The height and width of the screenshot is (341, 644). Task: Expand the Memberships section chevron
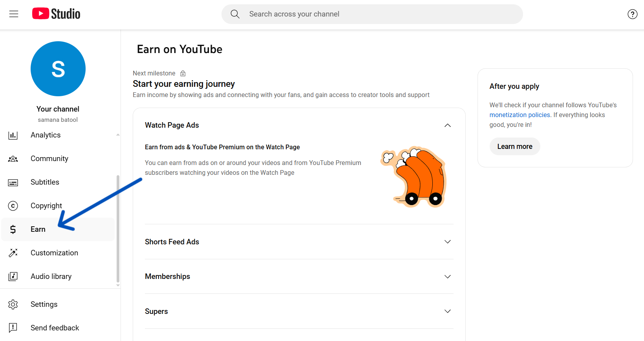[447, 277]
